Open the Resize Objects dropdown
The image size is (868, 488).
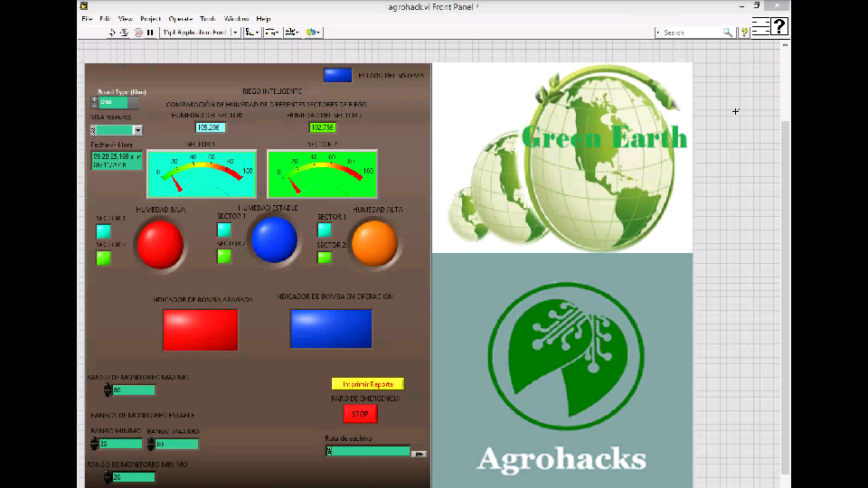292,33
